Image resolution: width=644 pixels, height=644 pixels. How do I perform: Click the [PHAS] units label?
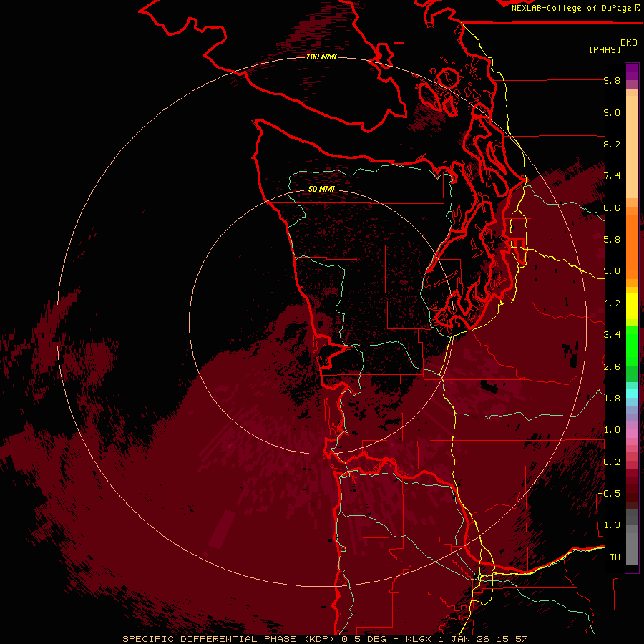[605, 49]
